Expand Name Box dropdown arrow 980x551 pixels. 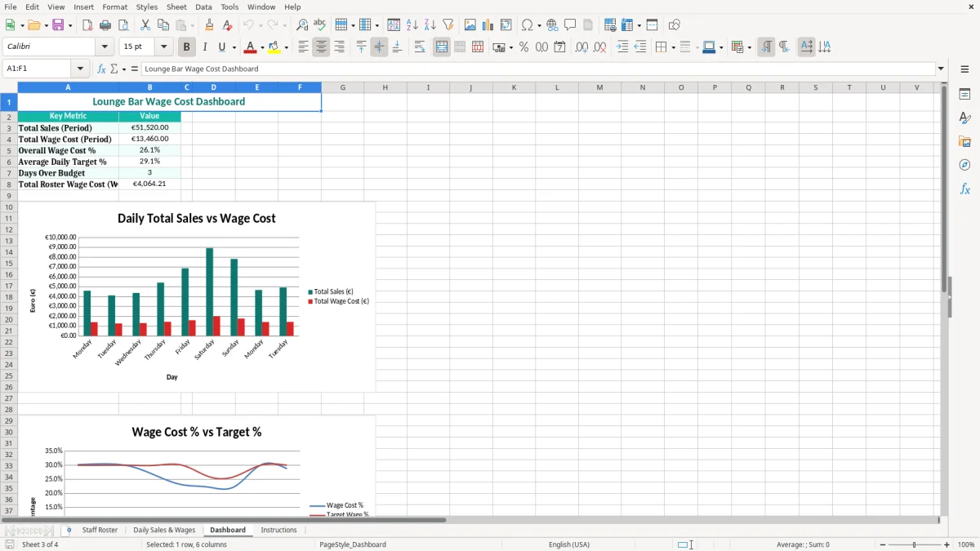[x=80, y=69]
